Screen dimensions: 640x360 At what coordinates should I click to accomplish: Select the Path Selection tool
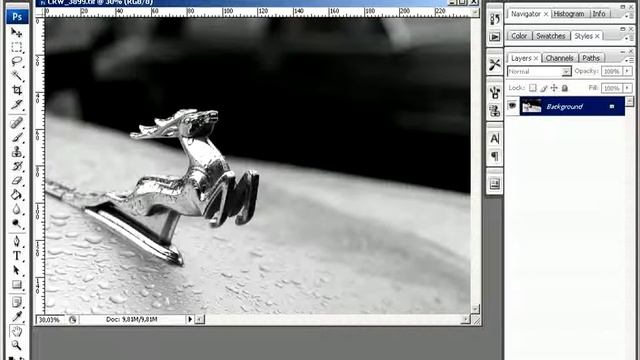(x=16, y=270)
